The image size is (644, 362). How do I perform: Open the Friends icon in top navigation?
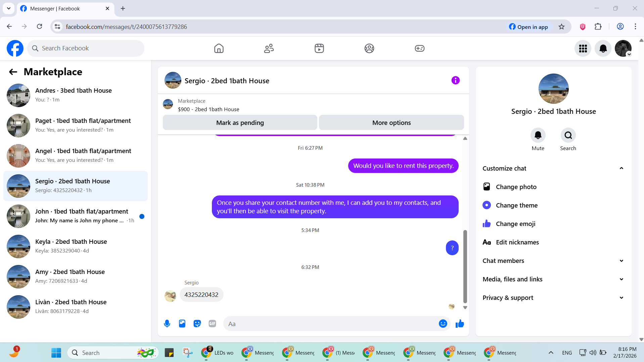269,48
